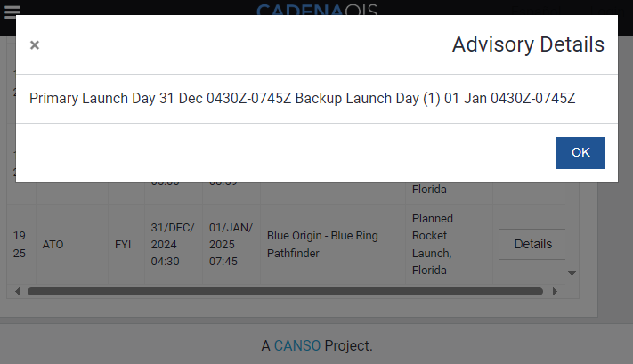Click the table's down scroll arrow

tap(572, 274)
